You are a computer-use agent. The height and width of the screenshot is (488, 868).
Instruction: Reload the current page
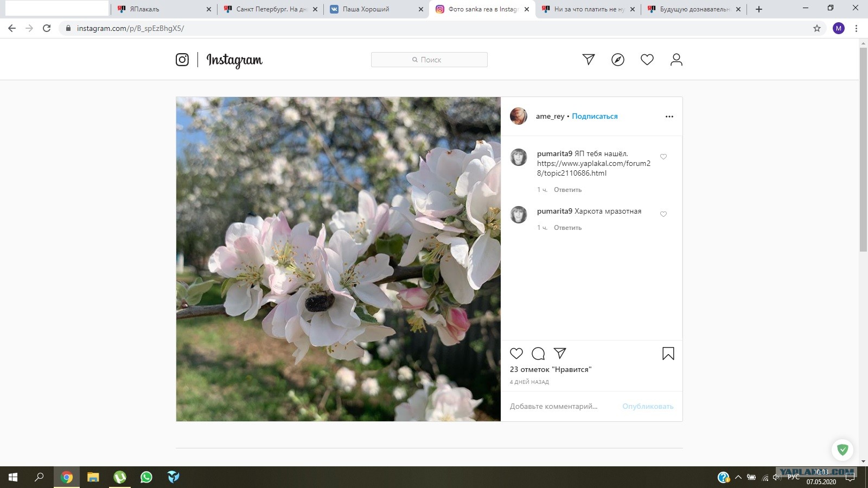tap(47, 28)
